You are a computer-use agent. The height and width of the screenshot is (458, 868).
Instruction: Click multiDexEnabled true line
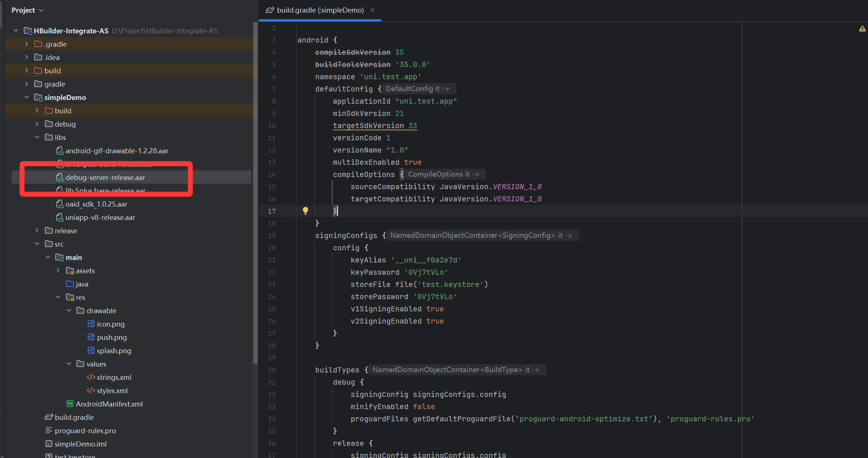tap(377, 162)
